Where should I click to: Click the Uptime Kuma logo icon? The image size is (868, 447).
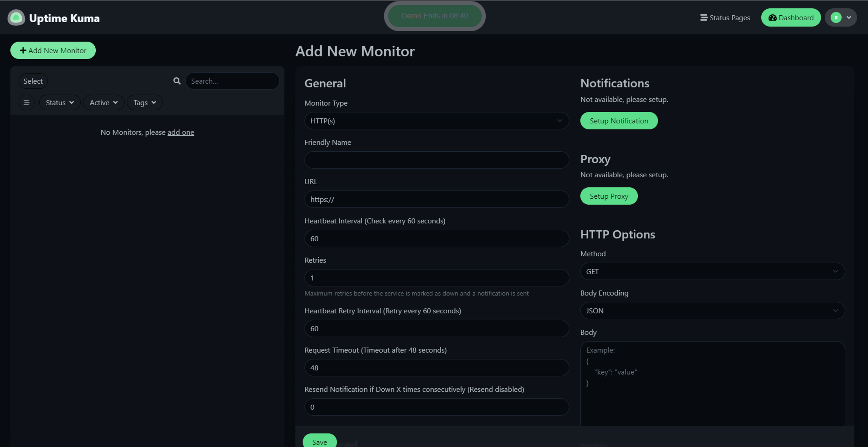pyautogui.click(x=16, y=18)
